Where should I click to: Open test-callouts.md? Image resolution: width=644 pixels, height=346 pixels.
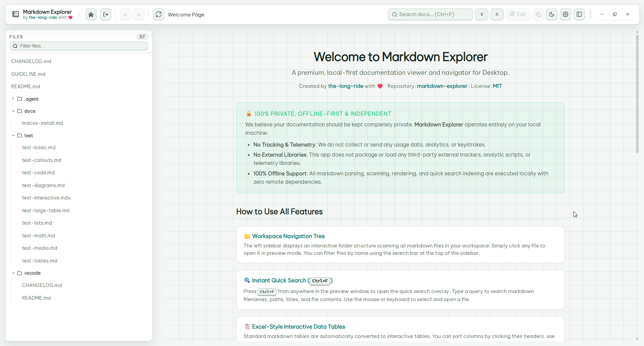[x=42, y=160]
